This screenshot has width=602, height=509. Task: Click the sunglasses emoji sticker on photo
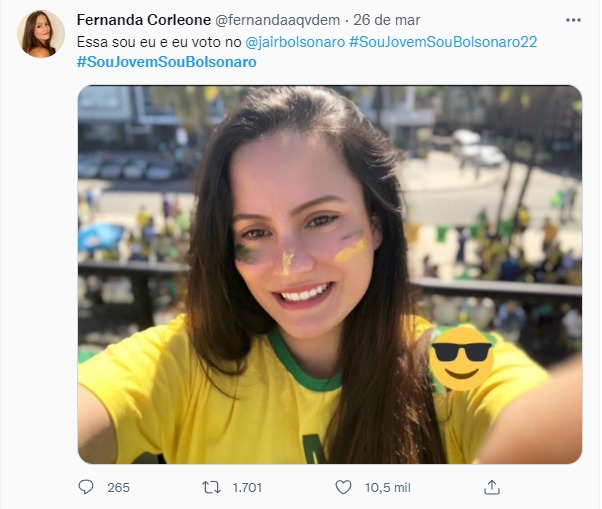coord(461,357)
